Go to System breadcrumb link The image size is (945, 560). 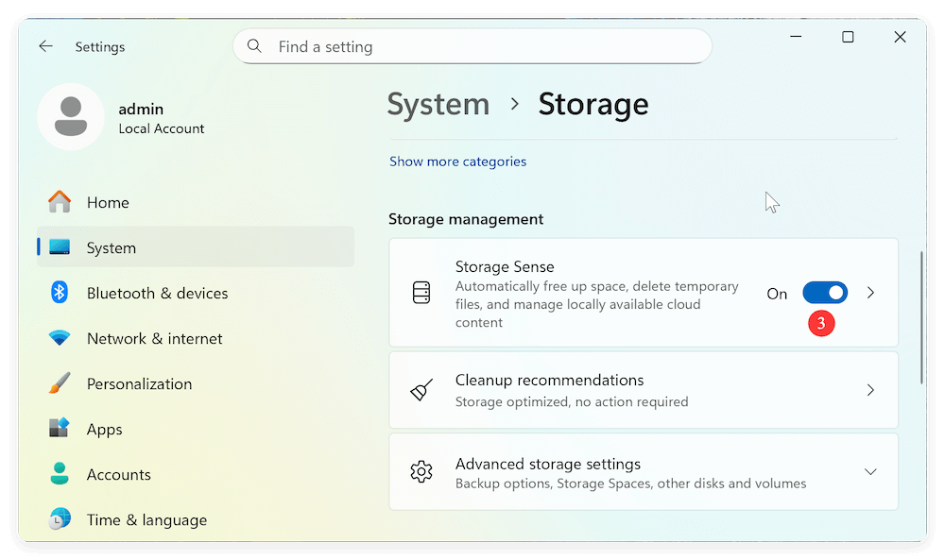click(438, 104)
